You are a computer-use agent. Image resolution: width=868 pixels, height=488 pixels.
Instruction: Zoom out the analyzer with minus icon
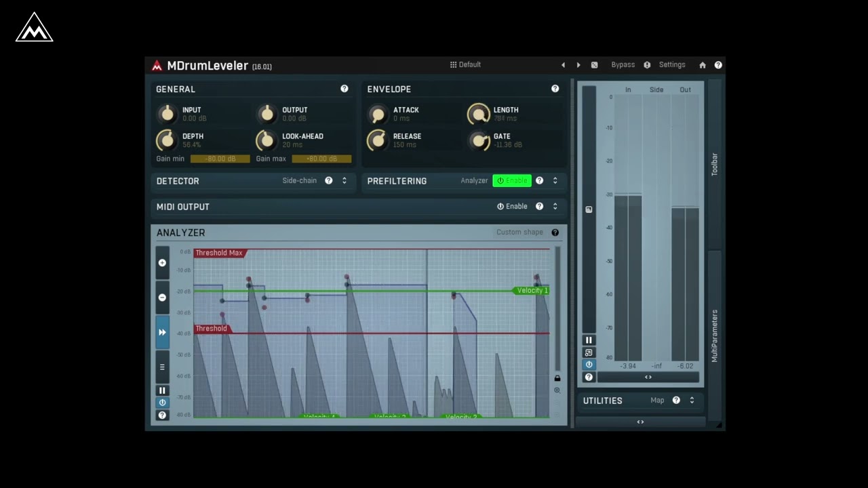click(x=162, y=298)
